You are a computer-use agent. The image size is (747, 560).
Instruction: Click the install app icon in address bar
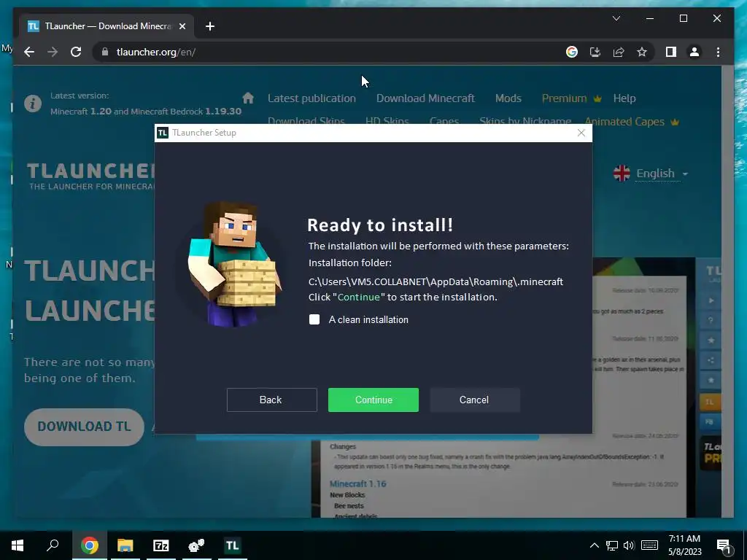[595, 52]
